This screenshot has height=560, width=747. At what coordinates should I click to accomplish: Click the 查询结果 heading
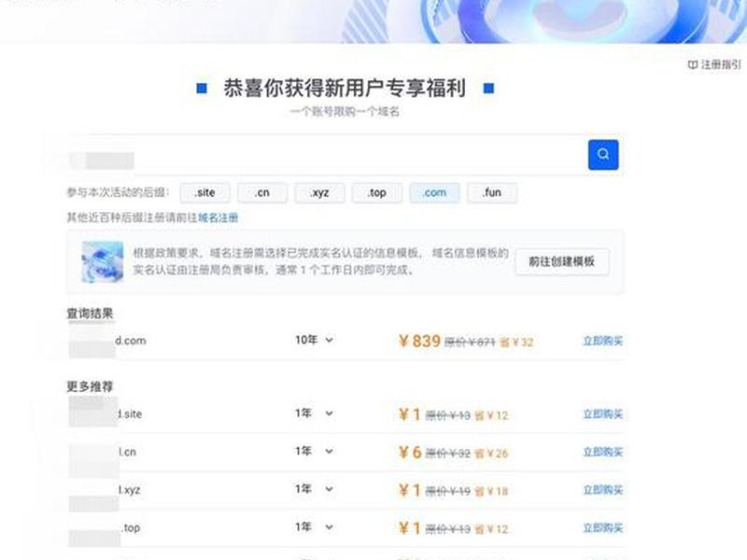point(90,314)
